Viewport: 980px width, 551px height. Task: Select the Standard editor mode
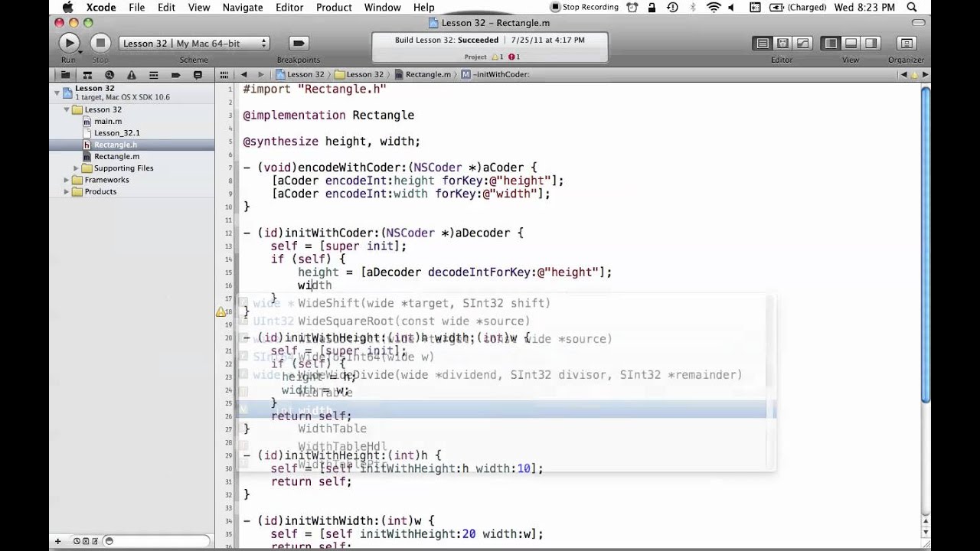tap(763, 44)
